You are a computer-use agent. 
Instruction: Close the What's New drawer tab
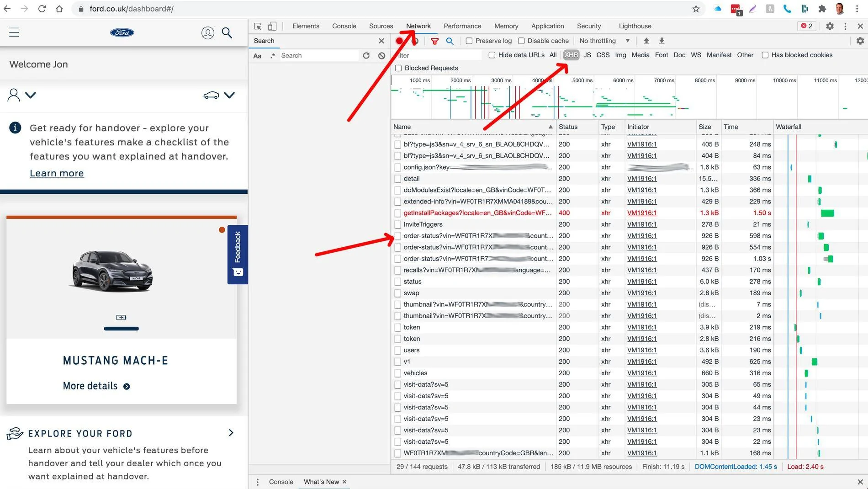pos(344,482)
